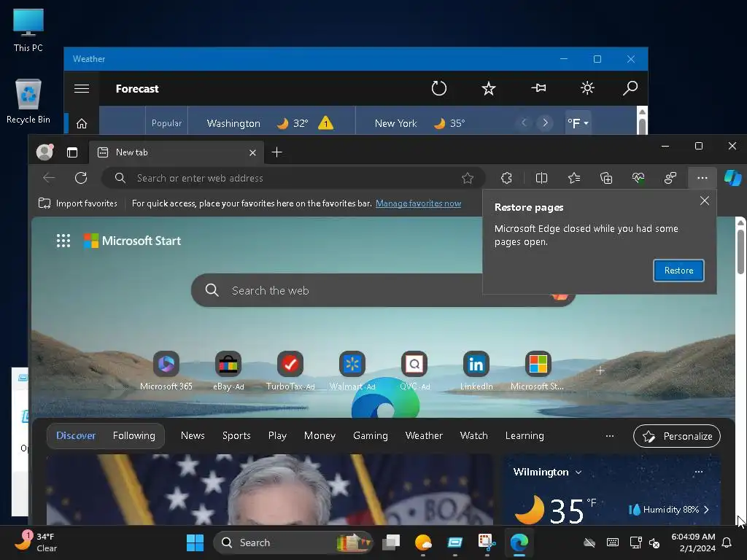
Task: Open the Sports feed tab
Action: click(236, 436)
